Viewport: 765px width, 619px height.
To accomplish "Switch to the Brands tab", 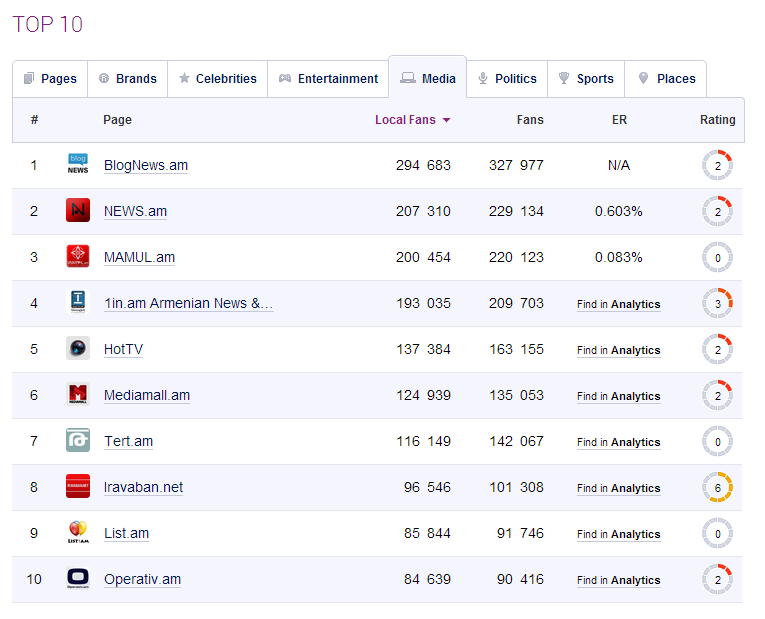I will click(128, 79).
